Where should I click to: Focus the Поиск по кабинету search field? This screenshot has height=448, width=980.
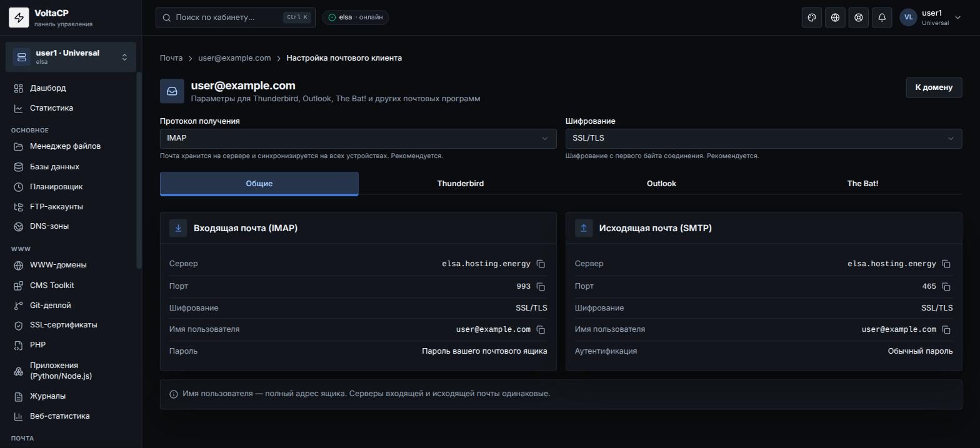(236, 17)
